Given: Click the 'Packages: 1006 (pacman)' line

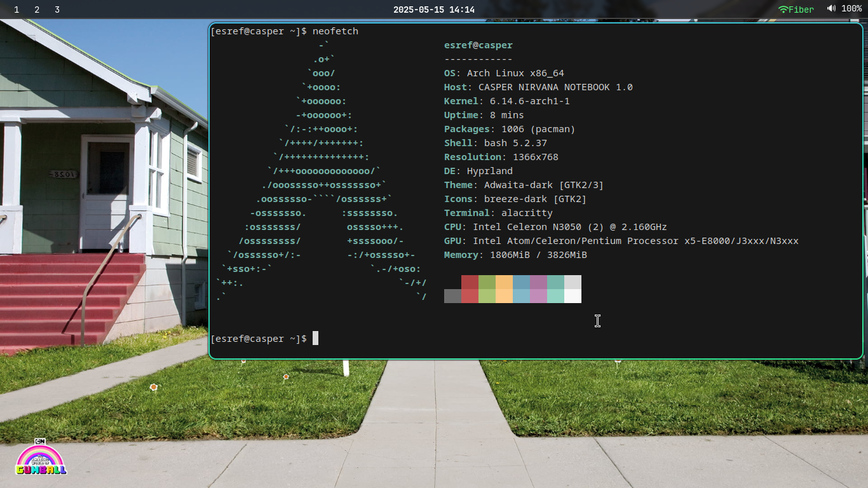Looking at the screenshot, I should coord(510,129).
